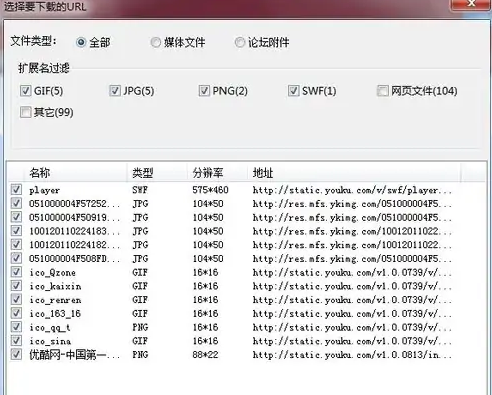Uncheck the 051000004F50919 row checkbox

click(x=16, y=217)
